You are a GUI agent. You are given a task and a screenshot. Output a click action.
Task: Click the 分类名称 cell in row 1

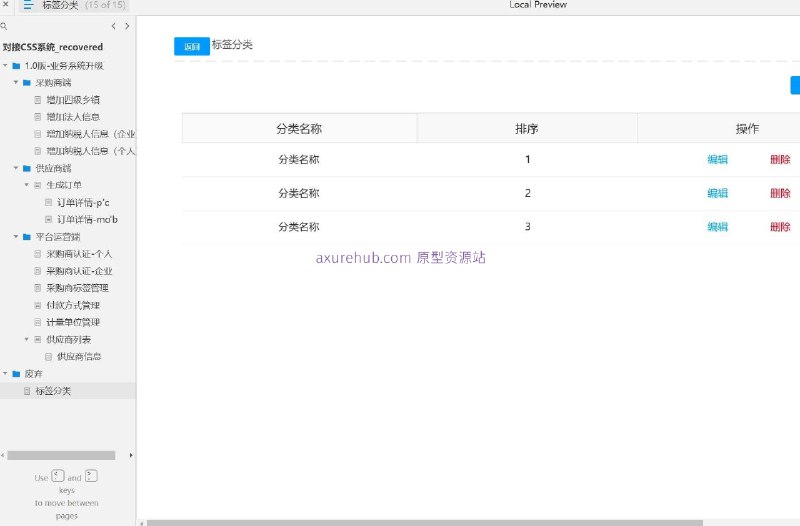click(299, 160)
